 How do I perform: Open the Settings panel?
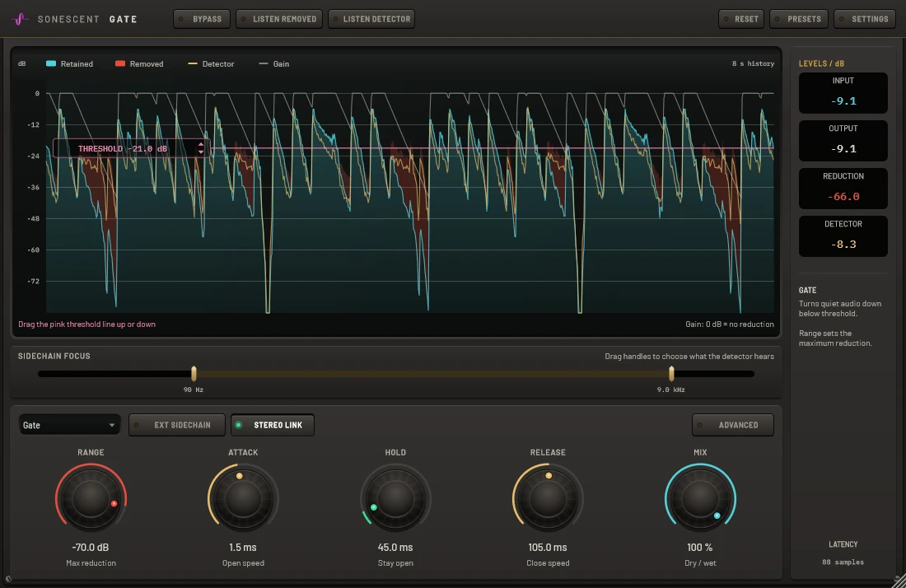pyautogui.click(x=865, y=19)
